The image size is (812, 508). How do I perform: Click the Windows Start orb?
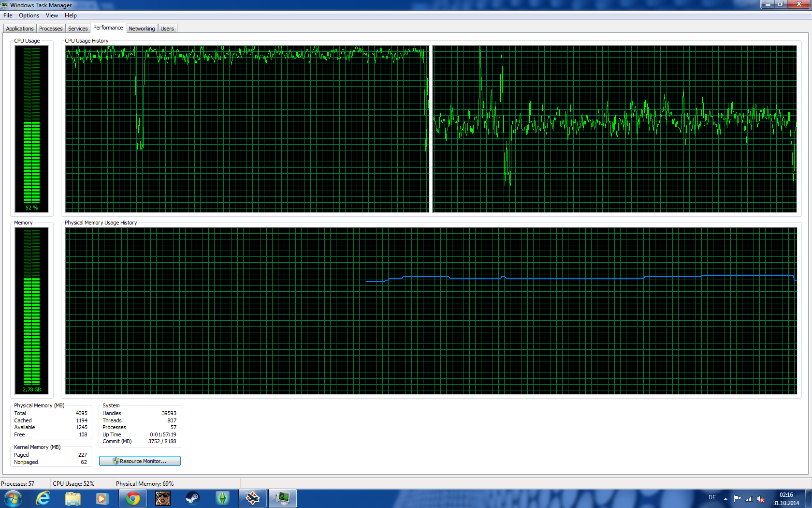click(x=13, y=498)
